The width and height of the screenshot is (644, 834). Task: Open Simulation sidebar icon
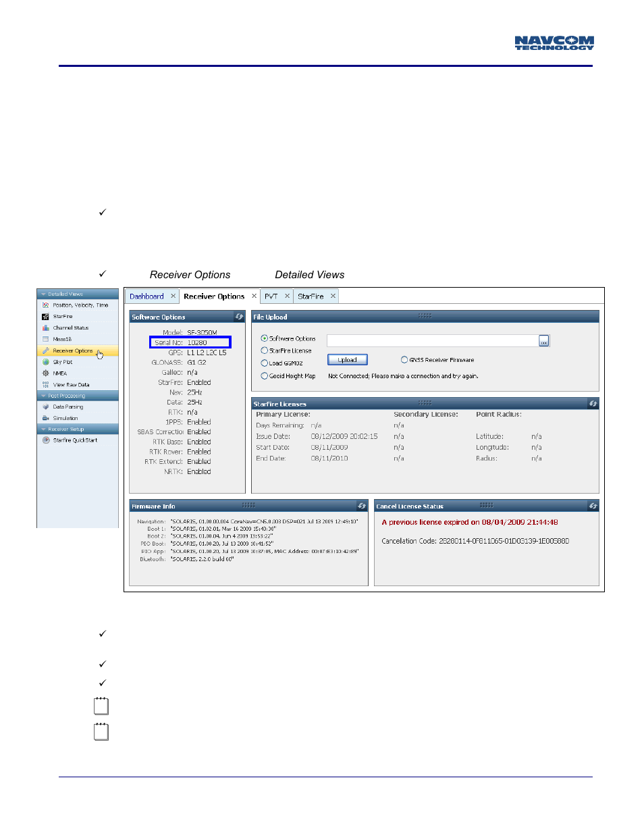(x=46, y=419)
